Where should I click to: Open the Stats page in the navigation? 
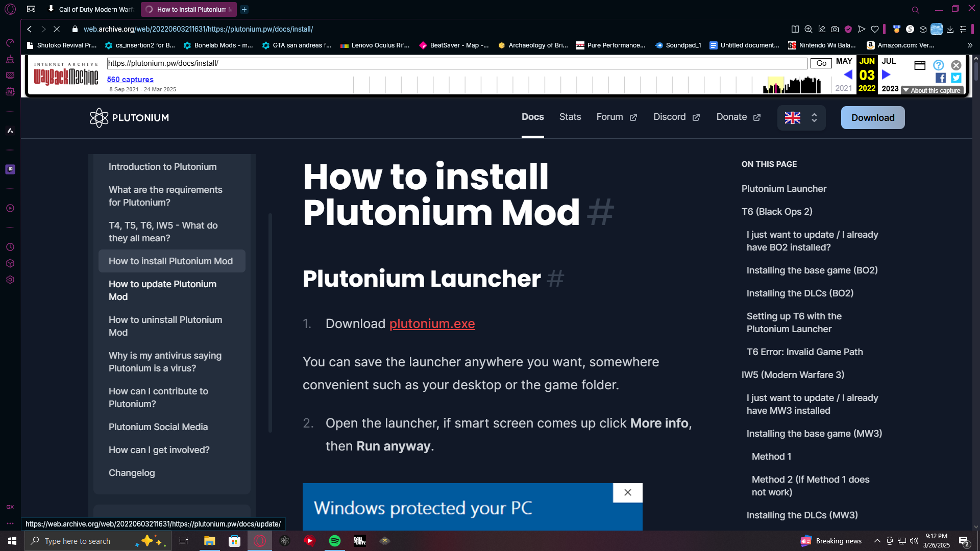[570, 117]
